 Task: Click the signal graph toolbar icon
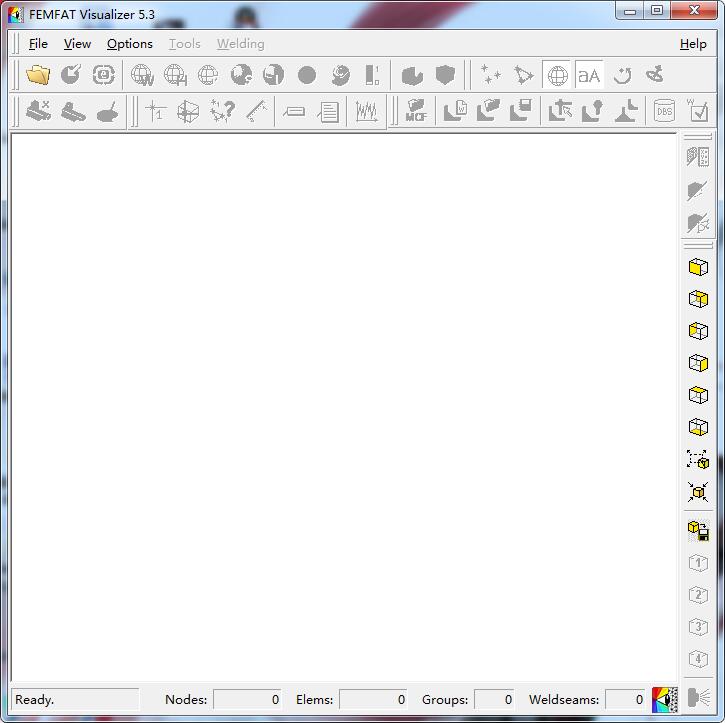(367, 111)
